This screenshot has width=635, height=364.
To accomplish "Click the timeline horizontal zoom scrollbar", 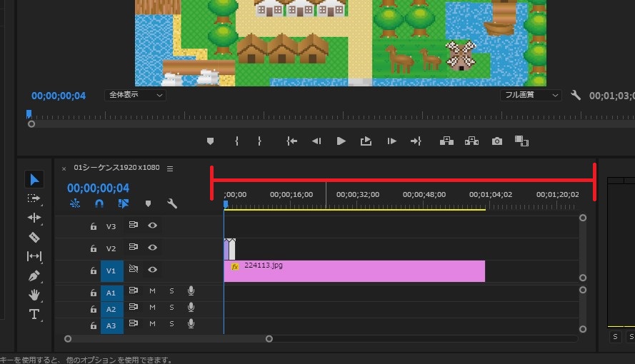I will tap(169, 339).
